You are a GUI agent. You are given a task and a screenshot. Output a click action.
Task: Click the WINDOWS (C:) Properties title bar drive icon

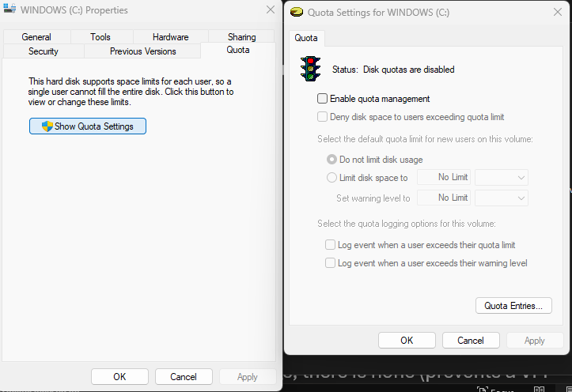(9, 10)
